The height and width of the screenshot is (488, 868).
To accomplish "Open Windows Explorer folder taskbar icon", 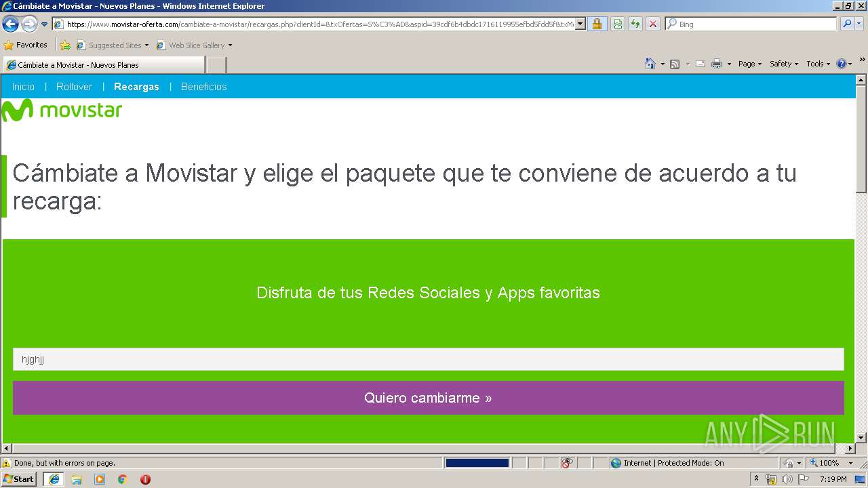I will pos(77,479).
